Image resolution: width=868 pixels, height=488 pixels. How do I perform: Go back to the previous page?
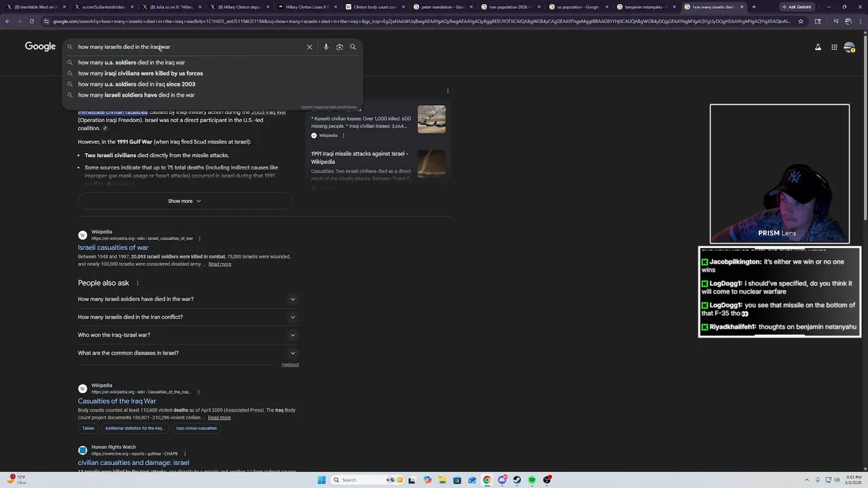click(x=7, y=21)
